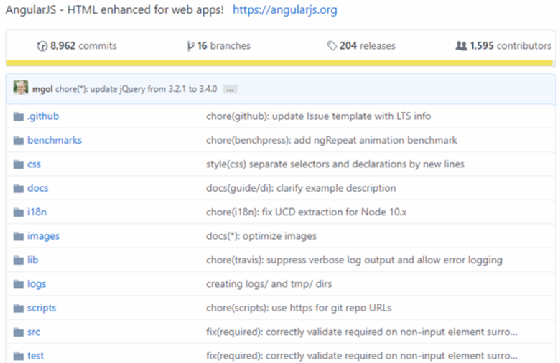This screenshot has height=363, width=560.
Task: Open the 'creating logs/ and tmp/ dirs' commit
Action: [x=269, y=284]
